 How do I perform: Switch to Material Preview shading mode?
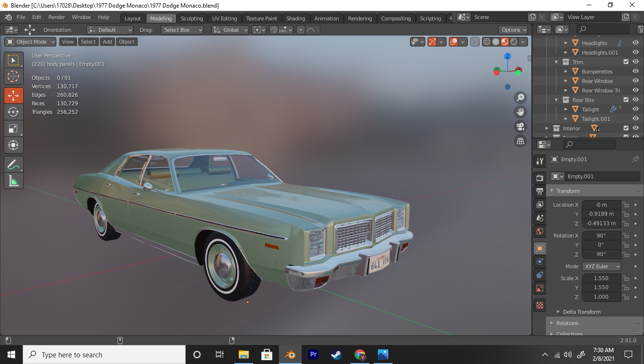[x=505, y=42]
